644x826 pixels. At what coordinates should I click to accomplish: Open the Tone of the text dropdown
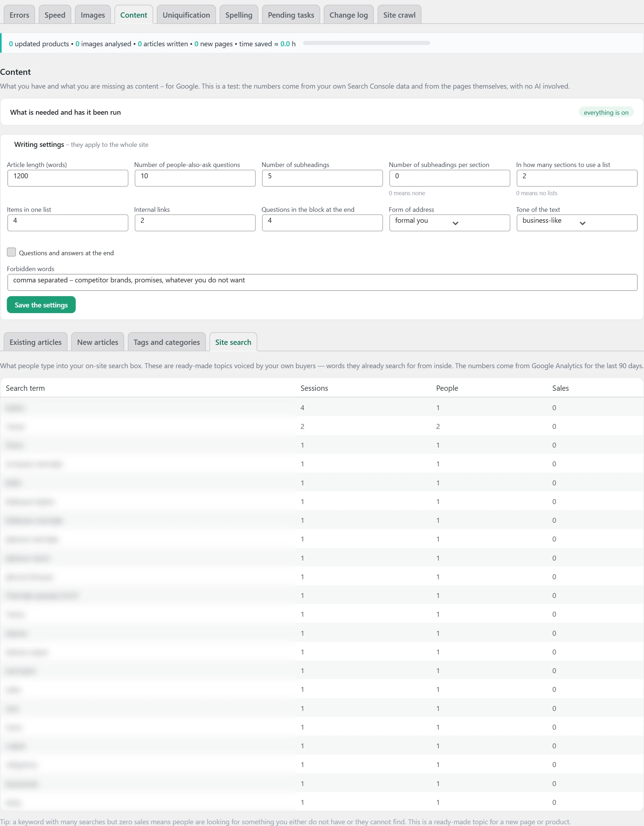coord(577,223)
